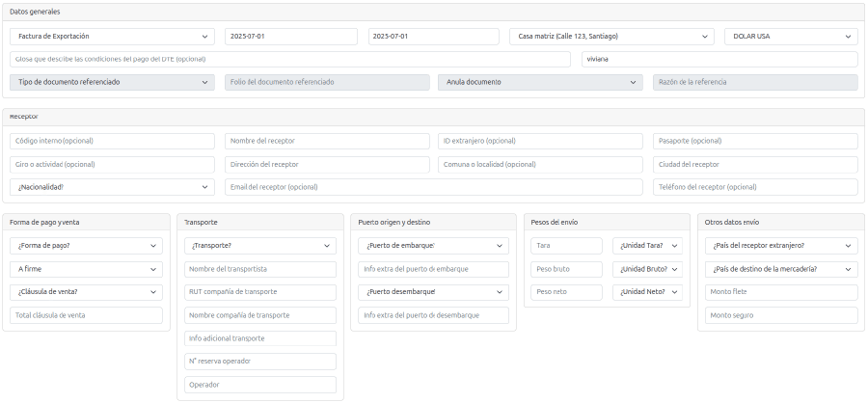Open the ¿Transporte? dropdown
Viewport: 868px width, 403px height.
(259, 246)
